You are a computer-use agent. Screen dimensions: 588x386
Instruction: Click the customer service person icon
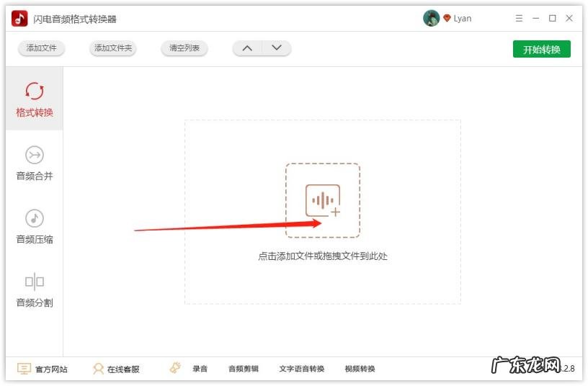(x=98, y=369)
